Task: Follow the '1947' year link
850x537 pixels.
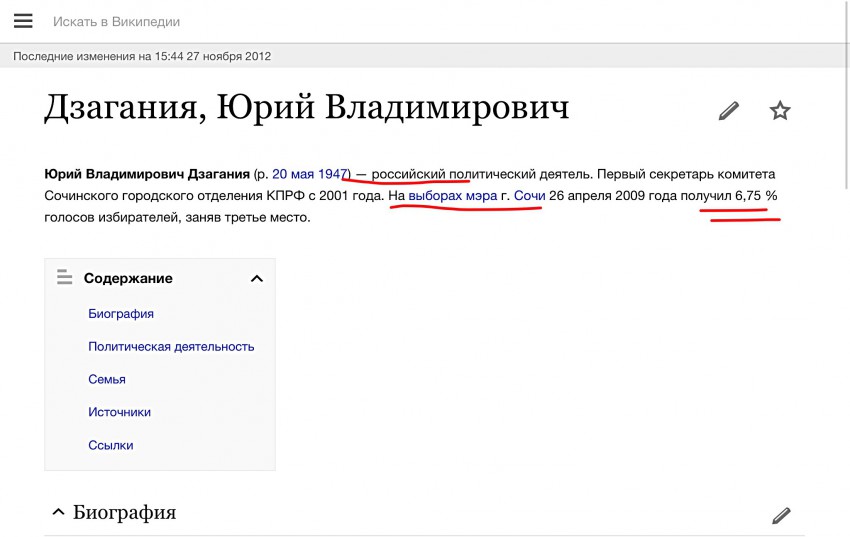Action: [x=332, y=174]
